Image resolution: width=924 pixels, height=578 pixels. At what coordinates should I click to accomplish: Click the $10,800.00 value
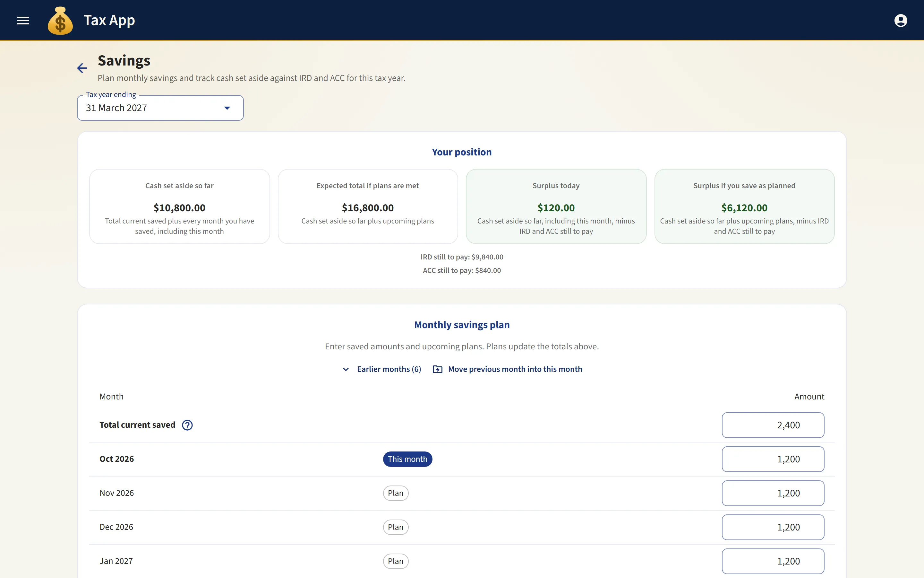coord(179,208)
